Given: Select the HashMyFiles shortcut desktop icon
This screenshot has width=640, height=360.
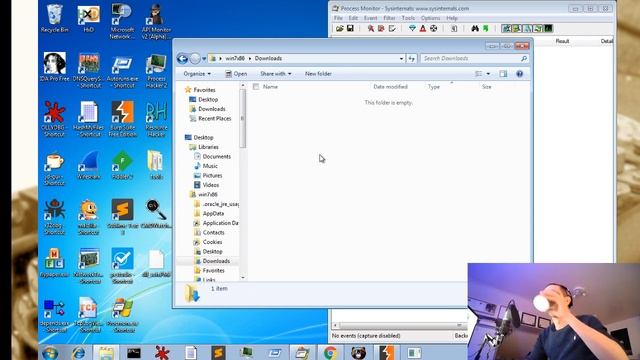Looking at the screenshot, I should [x=89, y=119].
